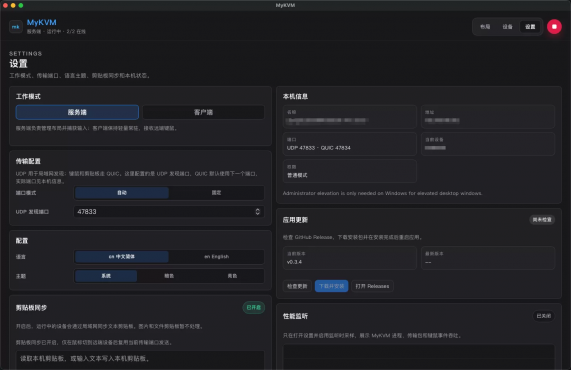Image resolution: width=571 pixels, height=370 pixels.
Task: Select 客户端 client work mode
Action: [x=203, y=112]
